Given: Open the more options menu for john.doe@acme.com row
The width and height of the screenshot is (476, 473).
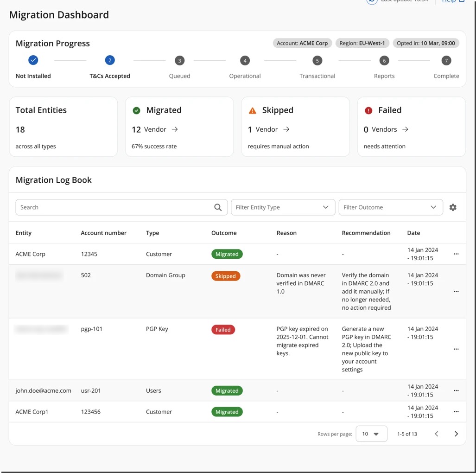Looking at the screenshot, I should tap(456, 390).
